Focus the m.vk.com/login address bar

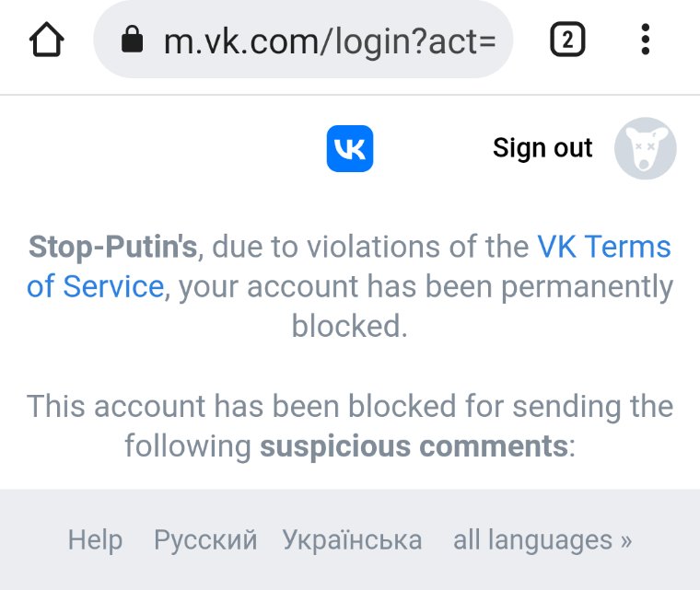[x=303, y=40]
